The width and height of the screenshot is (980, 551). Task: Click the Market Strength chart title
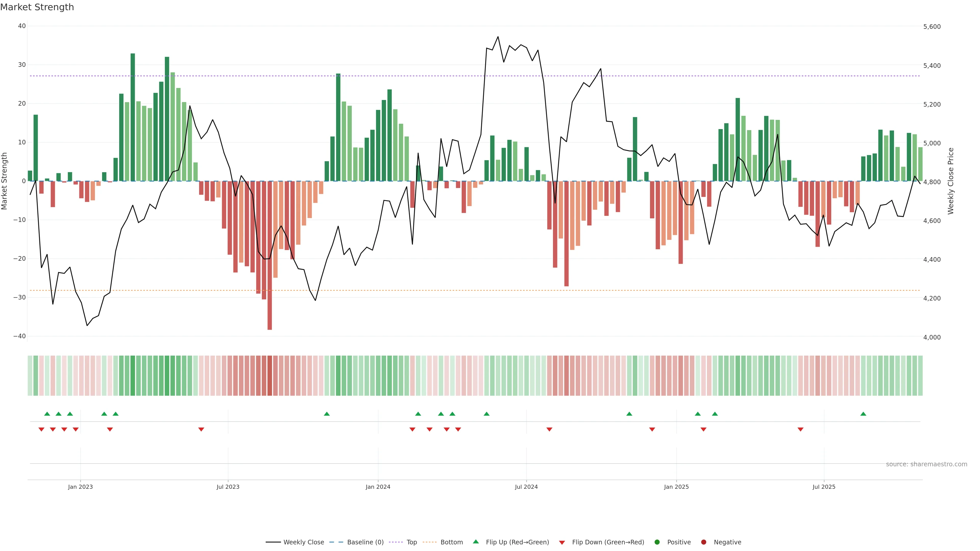[x=37, y=7]
